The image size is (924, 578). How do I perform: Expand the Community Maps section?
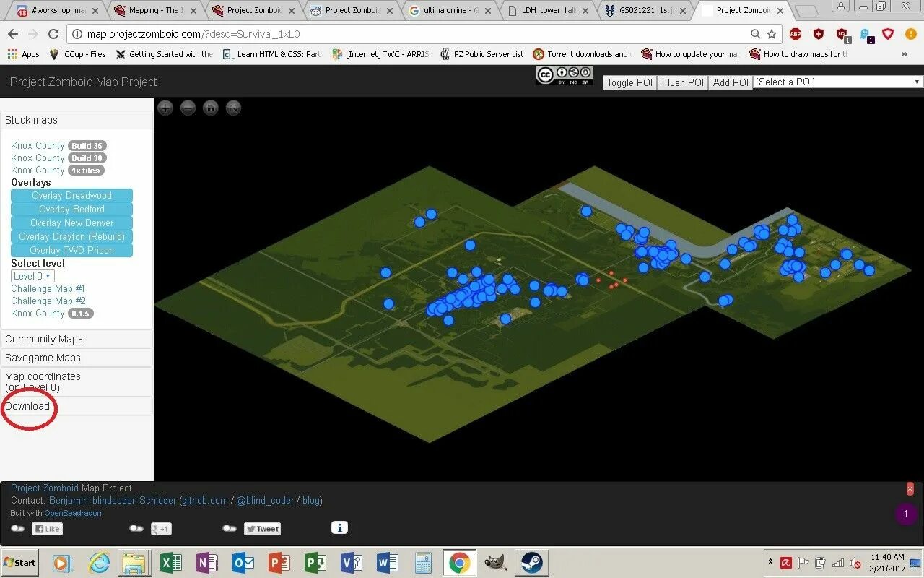77,339
